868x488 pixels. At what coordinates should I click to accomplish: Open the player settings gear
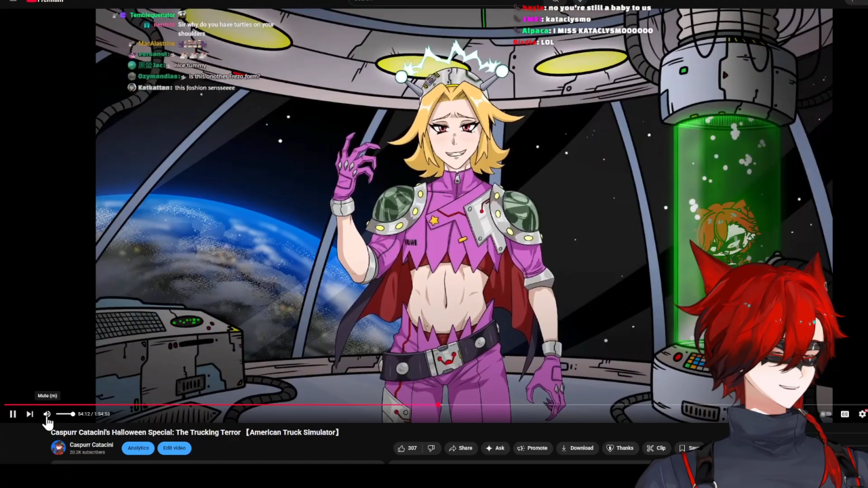[863, 414]
